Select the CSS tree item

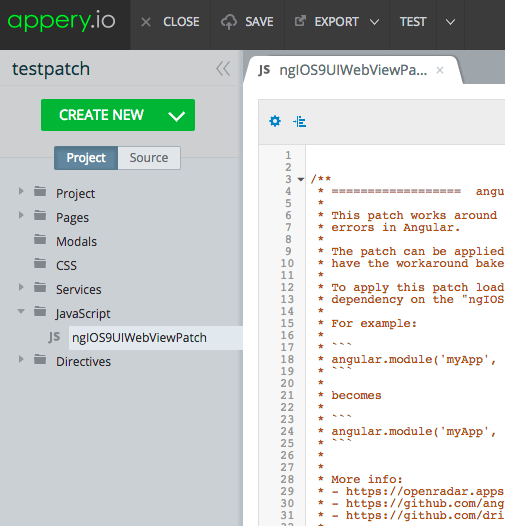66,266
